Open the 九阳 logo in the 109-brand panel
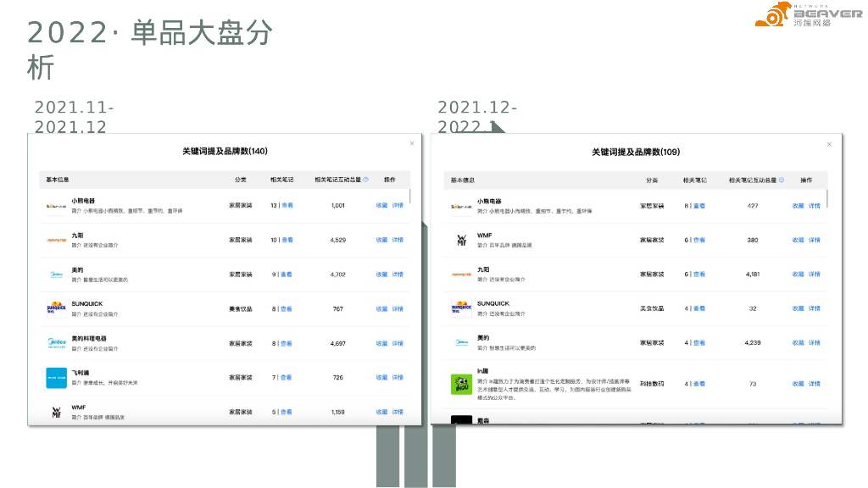Screen dimensions: 868x488 coord(462,274)
